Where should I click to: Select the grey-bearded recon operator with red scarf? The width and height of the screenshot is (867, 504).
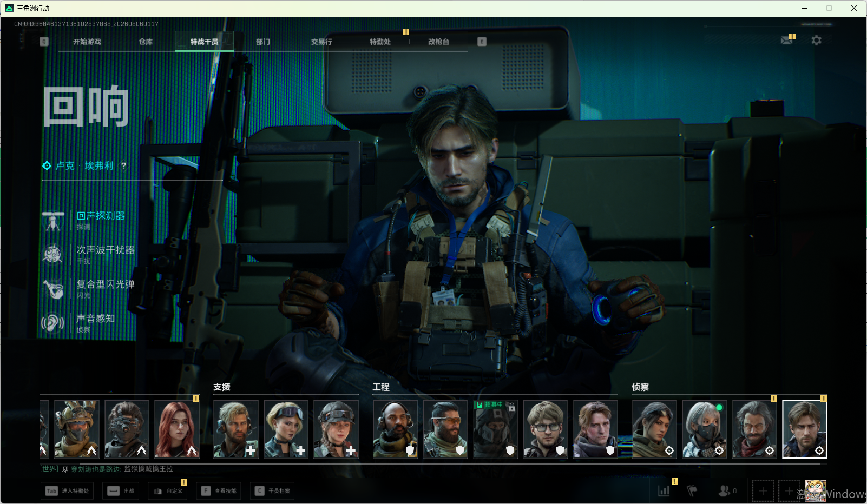(754, 429)
